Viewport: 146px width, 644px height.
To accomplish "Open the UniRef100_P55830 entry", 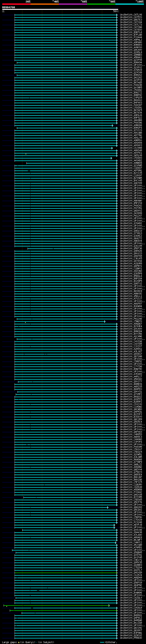I will [x=131, y=638].
